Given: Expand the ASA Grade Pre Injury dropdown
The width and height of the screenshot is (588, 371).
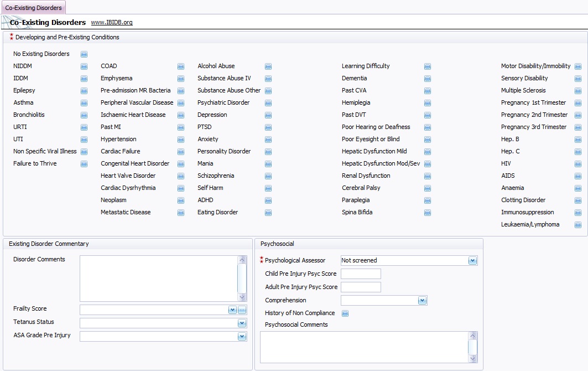Looking at the screenshot, I should click(x=242, y=337).
